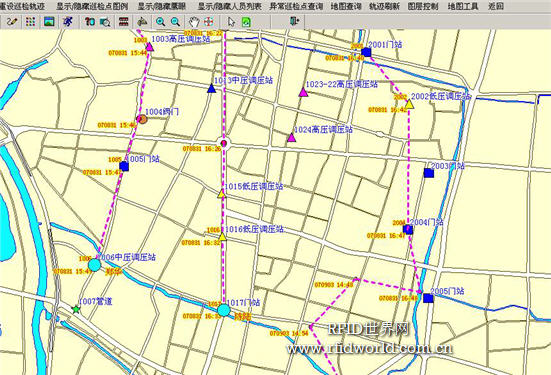
Task: Click the 2004门站 blue square marker
Action: [x=408, y=230]
